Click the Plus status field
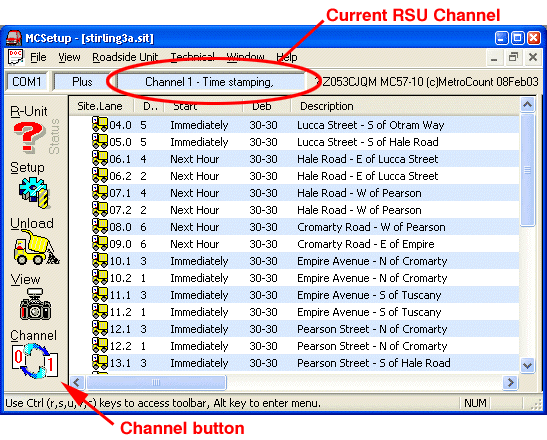Viewport: 547px width, 440px height. [82, 82]
